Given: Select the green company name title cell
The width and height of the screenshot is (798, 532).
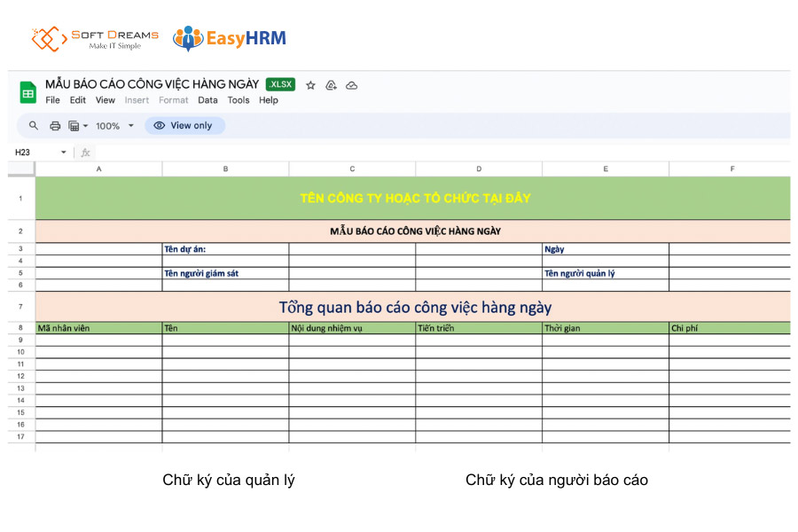Looking at the screenshot, I should (412, 198).
